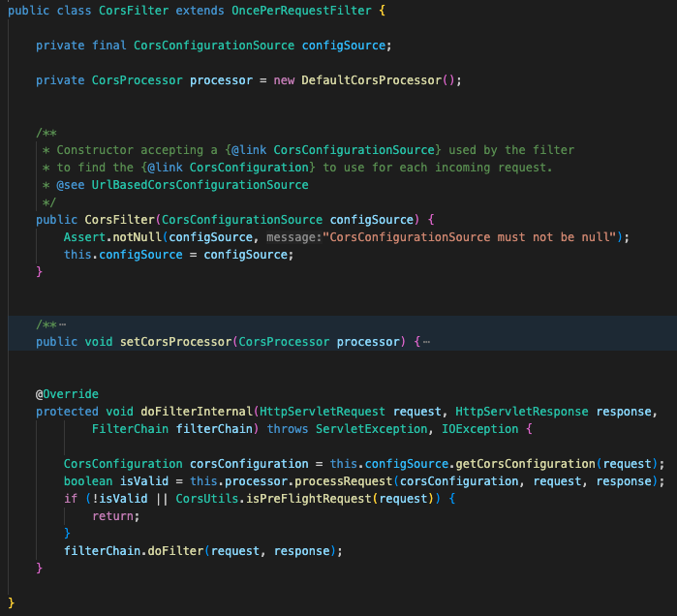Click doFilterInternal method name
The image size is (677, 616).
pos(197,412)
